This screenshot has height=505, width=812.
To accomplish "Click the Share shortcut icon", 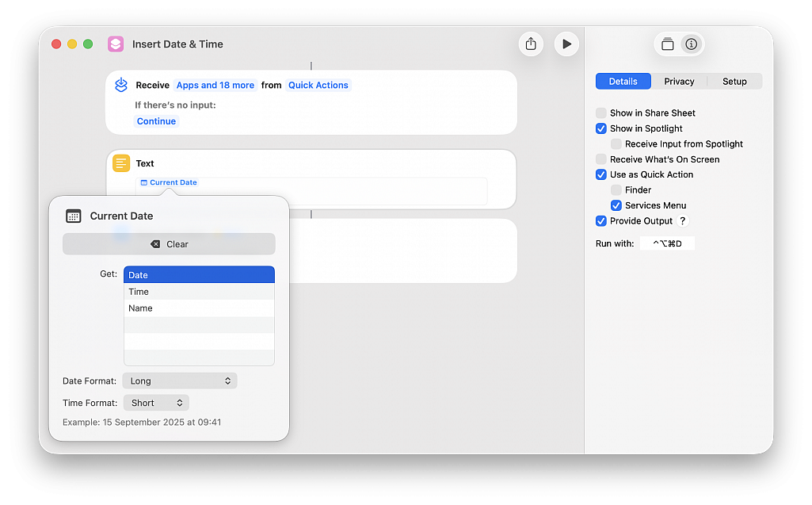I will pos(531,44).
